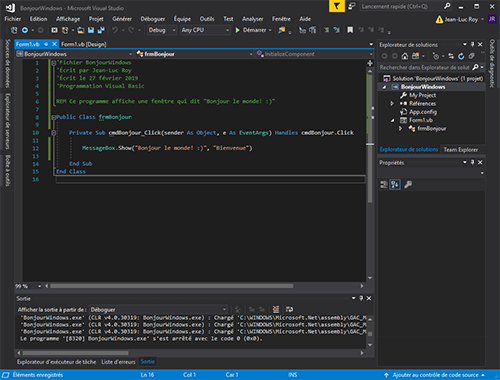Click the Home icon in Explorateur de solutions
The width and height of the screenshot is (500, 380).
tap(405, 56)
